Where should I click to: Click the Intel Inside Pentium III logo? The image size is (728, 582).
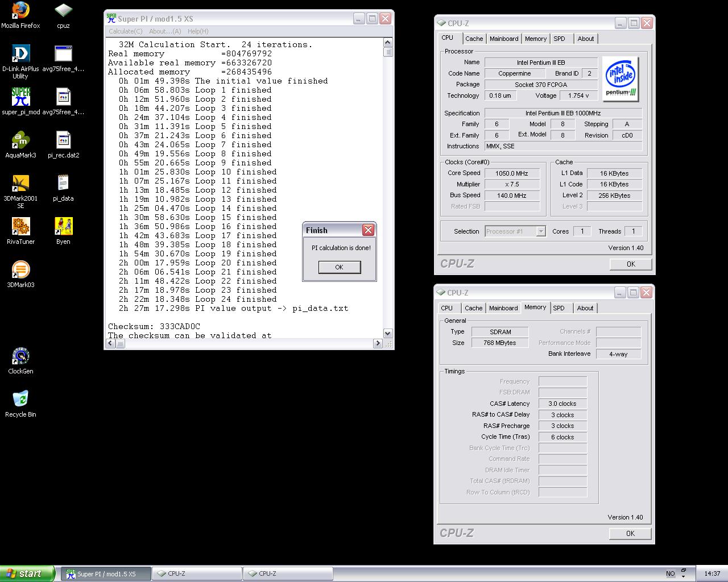point(621,79)
